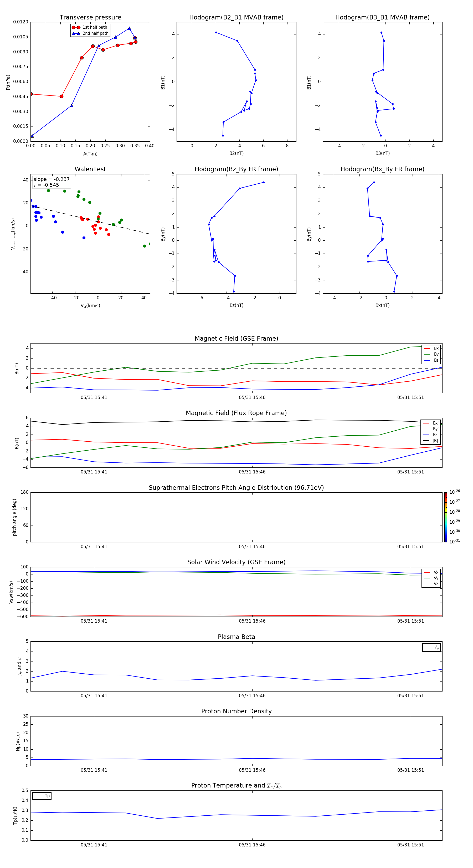Click the 10^-31 colorbar tick label

point(455,542)
